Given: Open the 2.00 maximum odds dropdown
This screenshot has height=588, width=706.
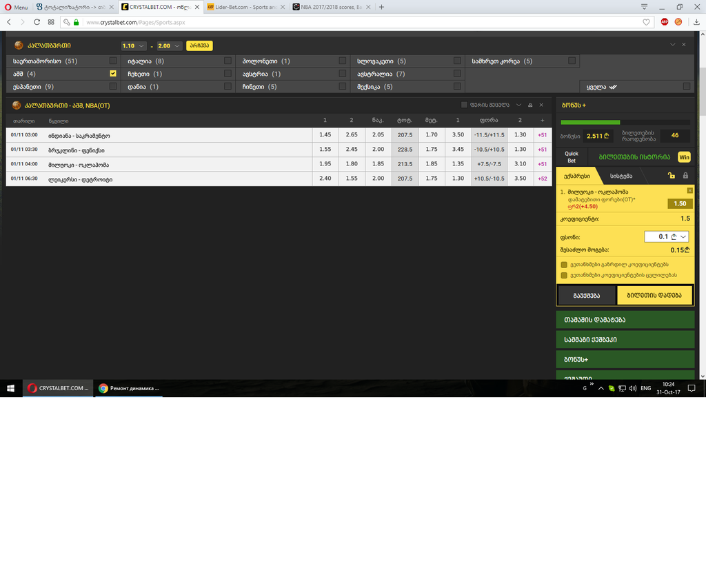Looking at the screenshot, I should [x=169, y=46].
